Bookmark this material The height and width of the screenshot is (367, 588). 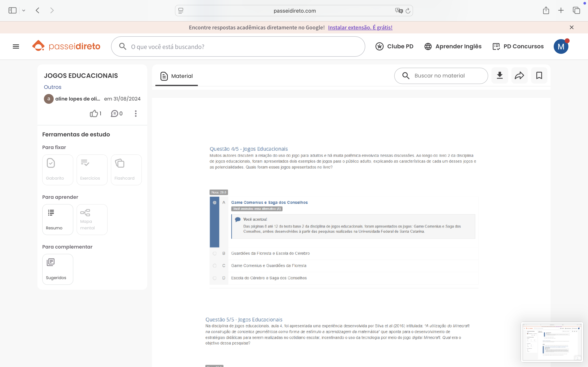pyautogui.click(x=539, y=75)
